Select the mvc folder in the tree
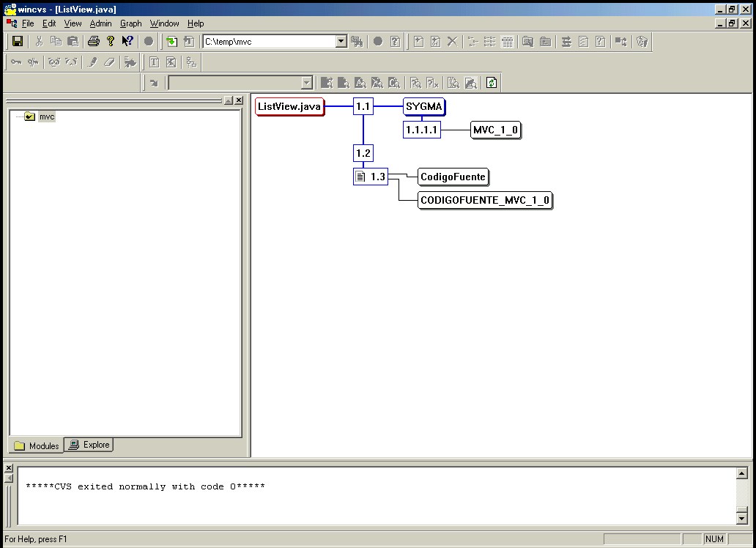This screenshot has height=548, width=756. click(x=47, y=116)
